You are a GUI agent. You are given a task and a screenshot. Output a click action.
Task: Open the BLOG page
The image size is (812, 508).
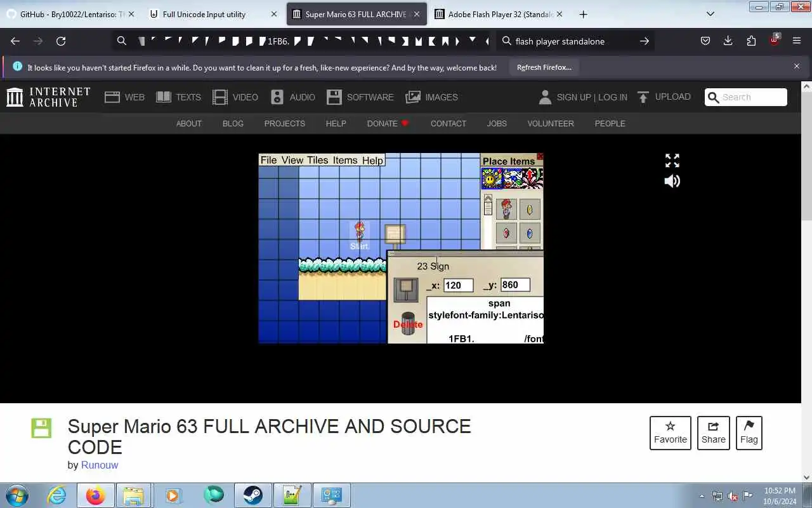click(233, 123)
